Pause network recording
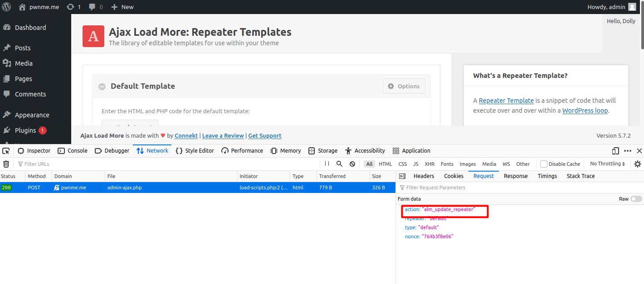The height and width of the screenshot is (284, 644). [x=327, y=164]
